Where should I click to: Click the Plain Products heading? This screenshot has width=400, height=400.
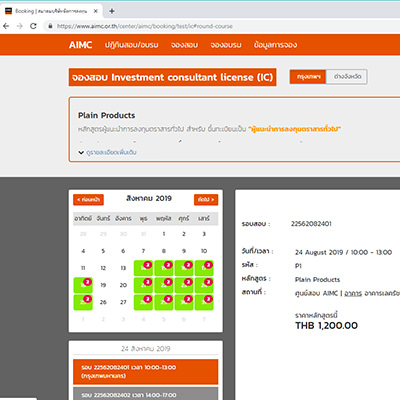tap(106, 115)
